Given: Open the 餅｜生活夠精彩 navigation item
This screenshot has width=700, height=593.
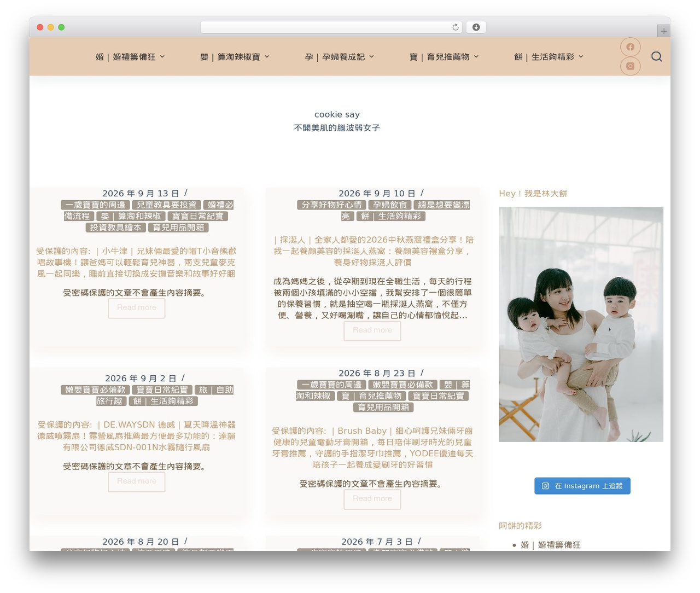Looking at the screenshot, I should 544,57.
